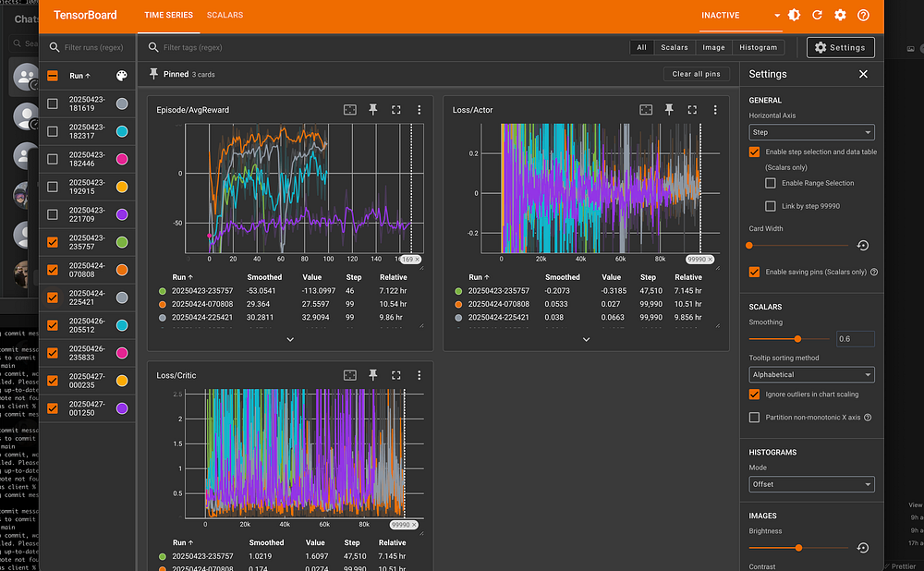This screenshot has width=924, height=571.
Task: Open Tooltip sorting method dropdown
Action: (x=811, y=374)
